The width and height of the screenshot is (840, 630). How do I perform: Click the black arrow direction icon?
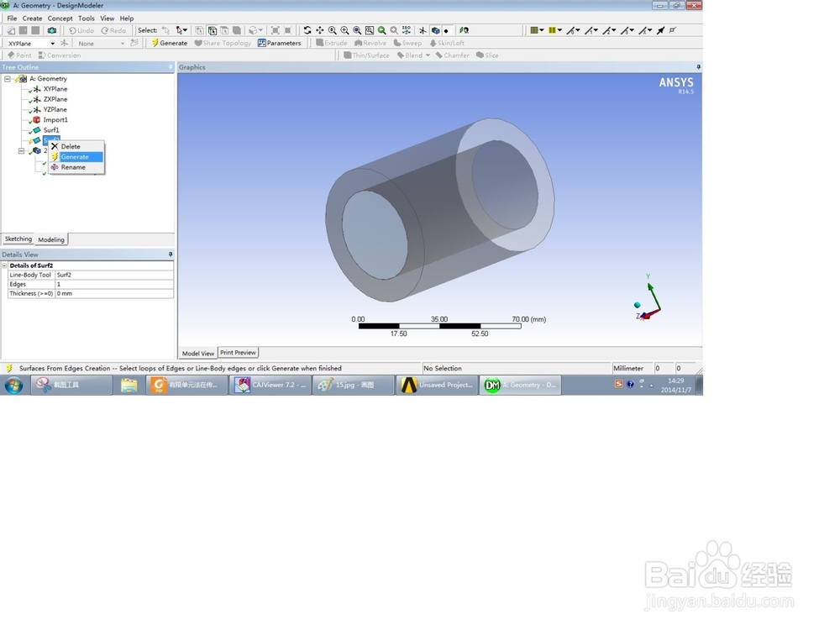tap(660, 30)
